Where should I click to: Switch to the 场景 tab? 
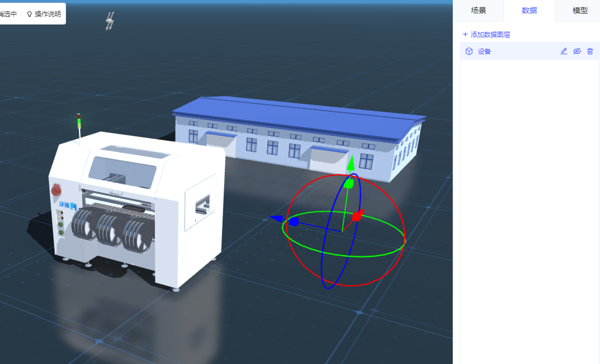pos(478,11)
